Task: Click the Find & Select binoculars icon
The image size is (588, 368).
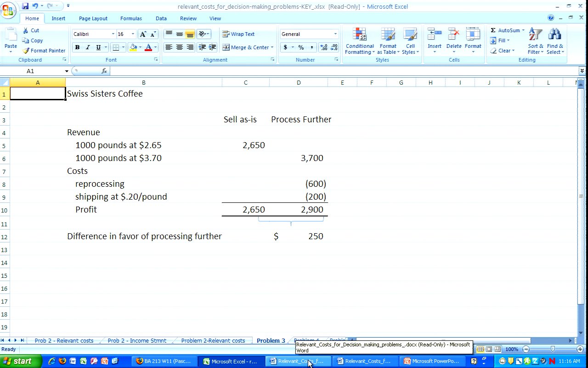Action: click(554, 35)
